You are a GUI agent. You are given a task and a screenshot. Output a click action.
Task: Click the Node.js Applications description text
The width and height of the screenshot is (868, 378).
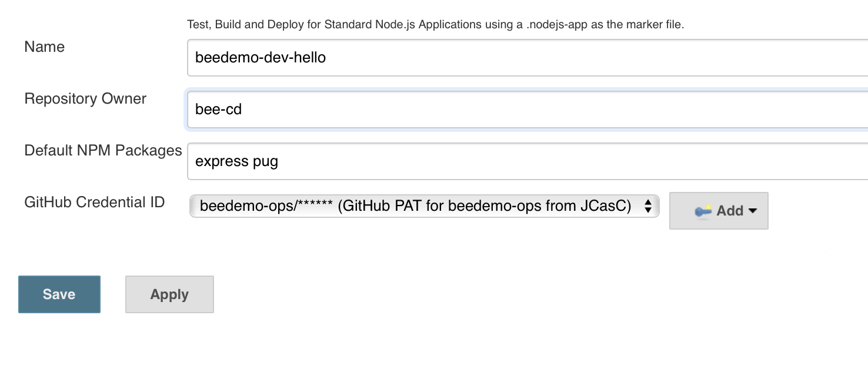click(436, 25)
